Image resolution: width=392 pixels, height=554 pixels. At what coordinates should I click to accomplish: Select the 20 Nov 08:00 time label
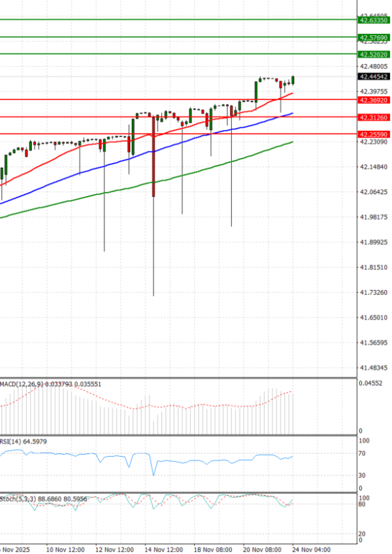264,549
